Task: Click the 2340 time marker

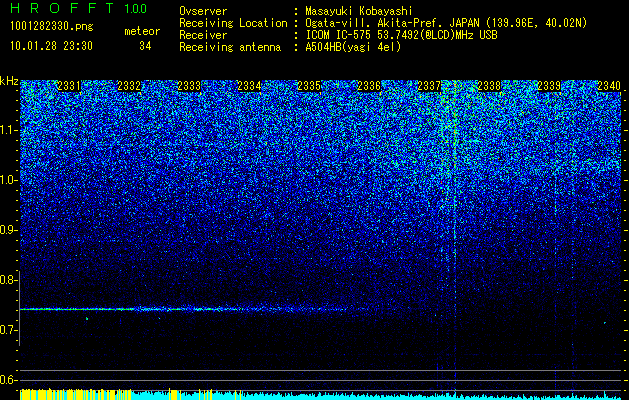Action: click(x=609, y=86)
